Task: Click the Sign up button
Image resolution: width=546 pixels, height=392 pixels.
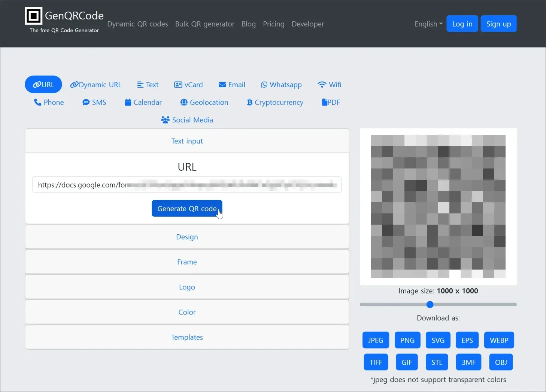Action: (x=498, y=24)
